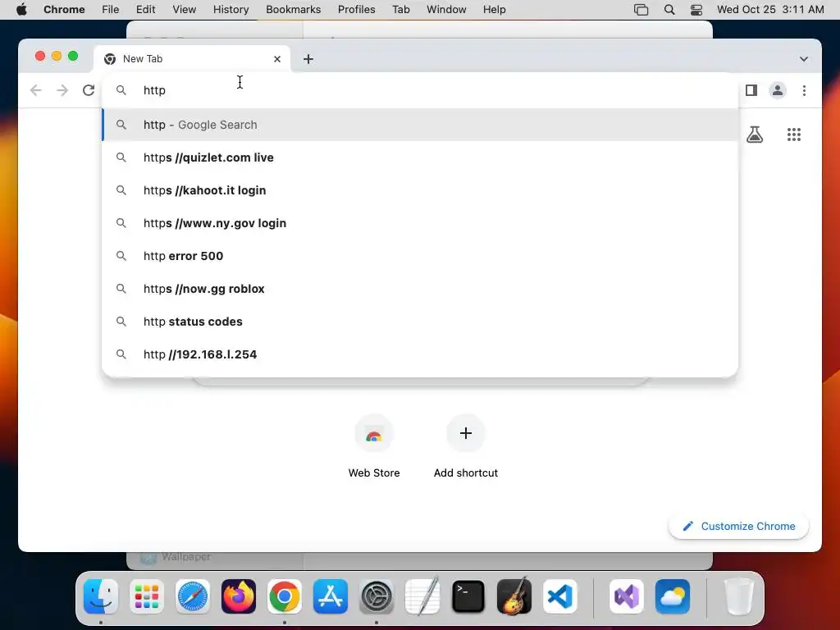Click the Chrome icon in the Dock
This screenshot has height=630, width=840.
click(285, 596)
